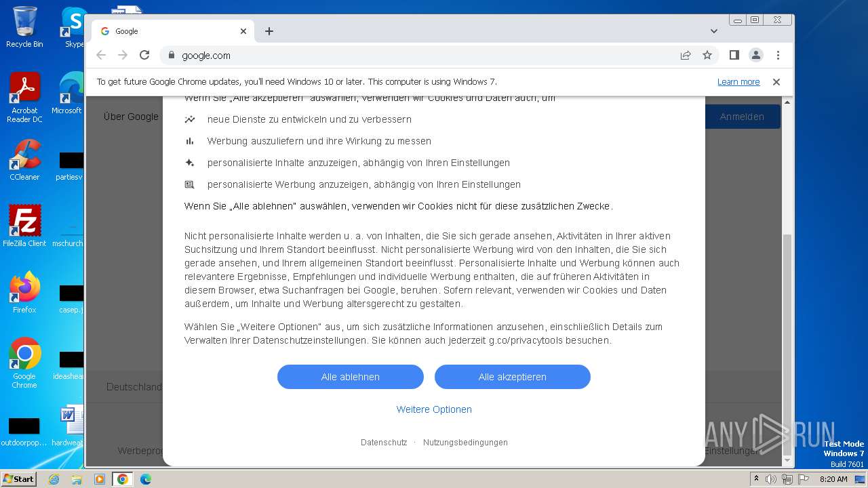Open a new tab with the plus button

pos(269,31)
